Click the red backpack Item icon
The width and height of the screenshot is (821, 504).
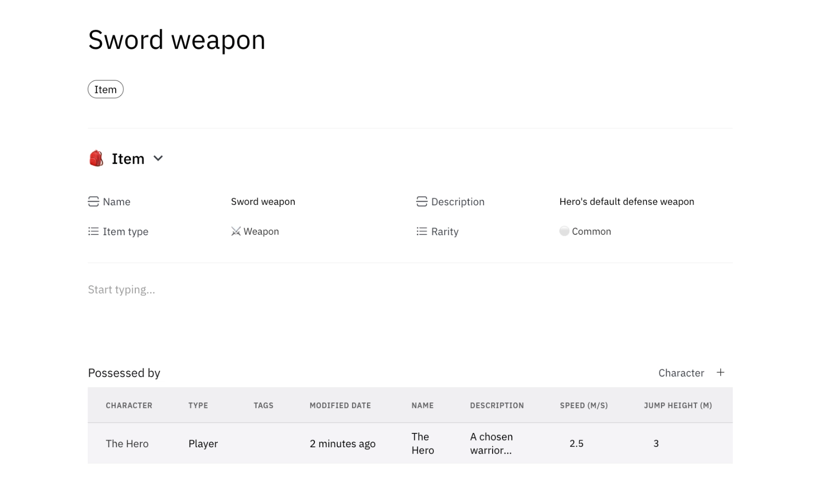[x=96, y=158]
